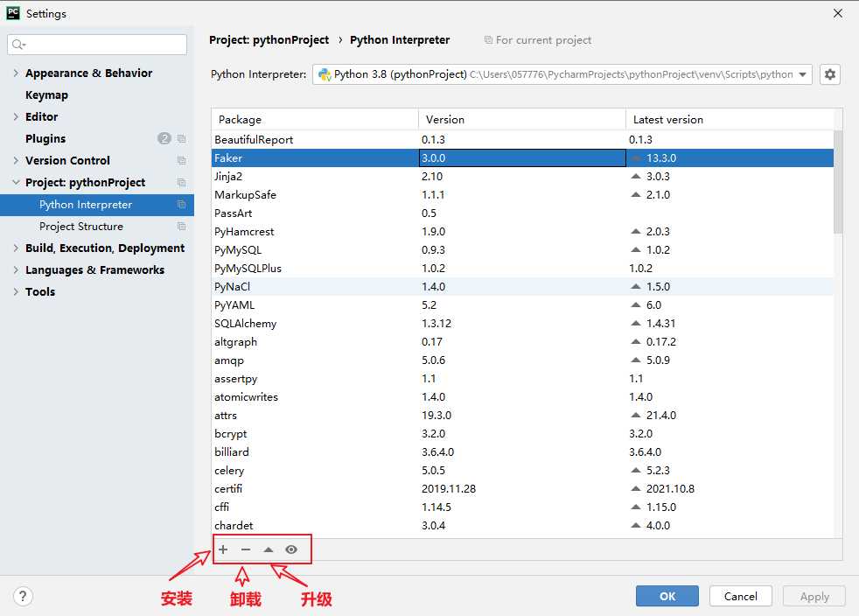The height and width of the screenshot is (616, 859).
Task: Select the PyMySQL package row
Action: tap(522, 250)
